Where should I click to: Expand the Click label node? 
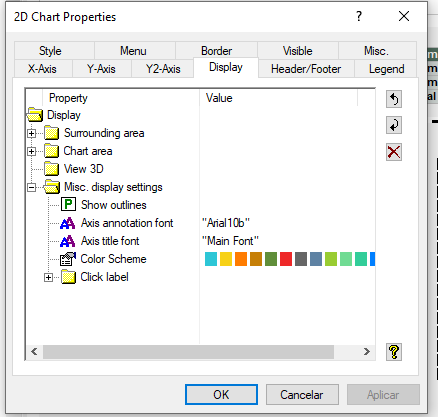pyautogui.click(x=48, y=277)
